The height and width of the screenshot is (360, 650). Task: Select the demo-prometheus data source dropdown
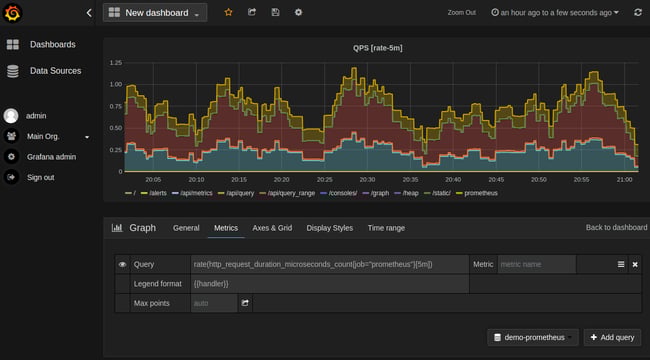pos(533,338)
